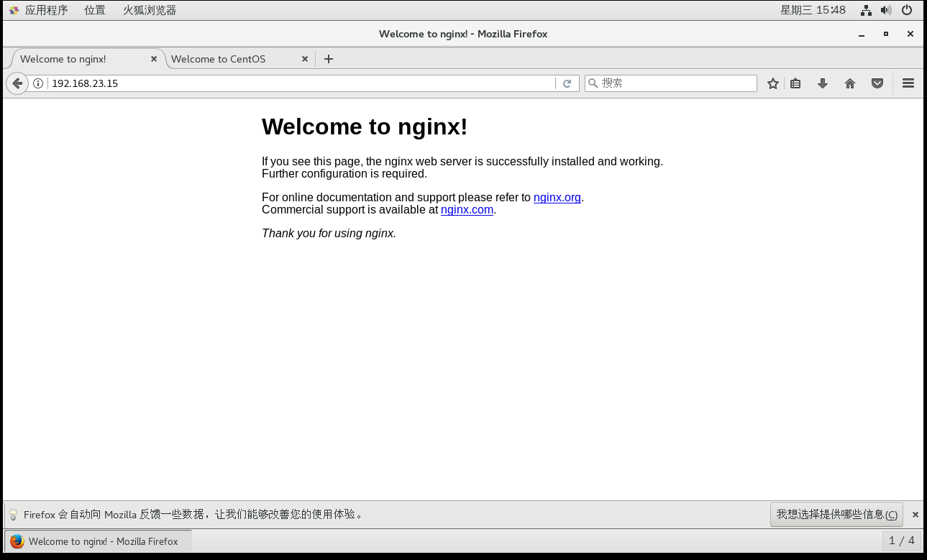Click the search magnifier icon

tap(593, 83)
